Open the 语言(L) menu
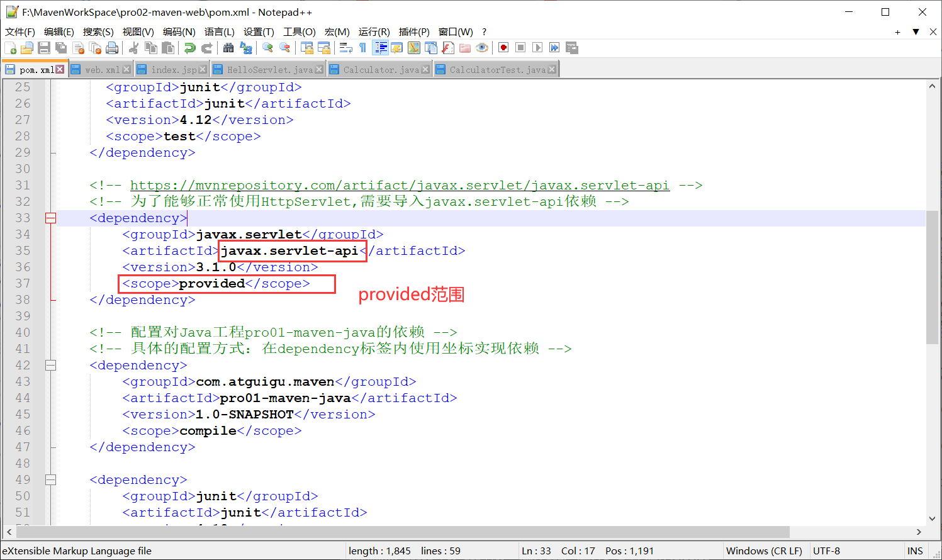This screenshot has width=942, height=560. point(219,32)
